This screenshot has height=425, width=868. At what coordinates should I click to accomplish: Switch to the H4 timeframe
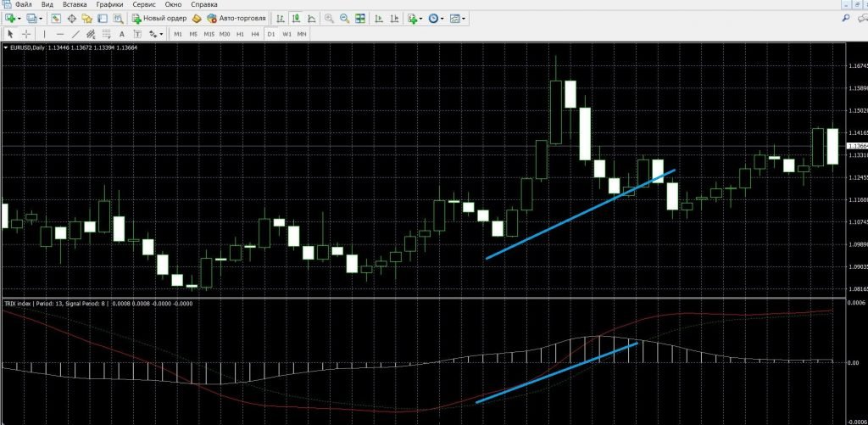(x=255, y=34)
